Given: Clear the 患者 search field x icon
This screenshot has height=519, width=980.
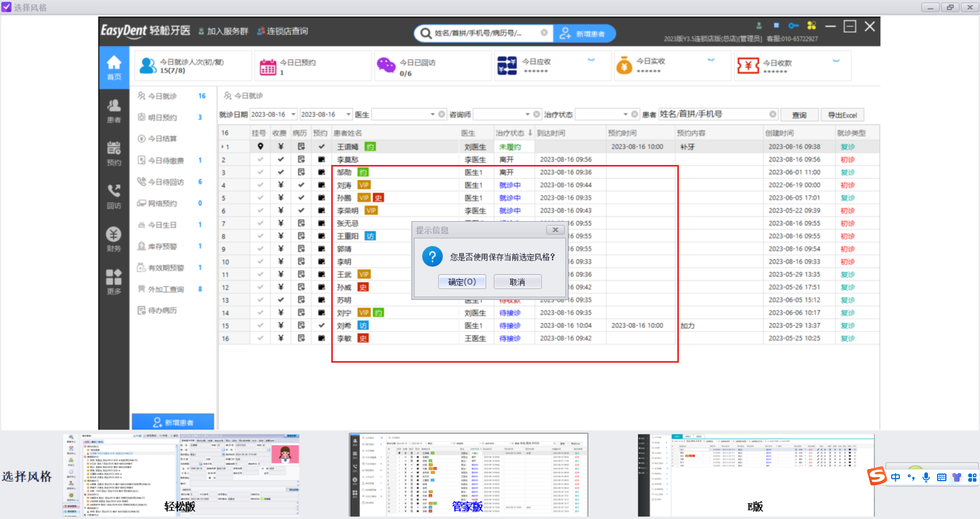Looking at the screenshot, I should (x=773, y=114).
